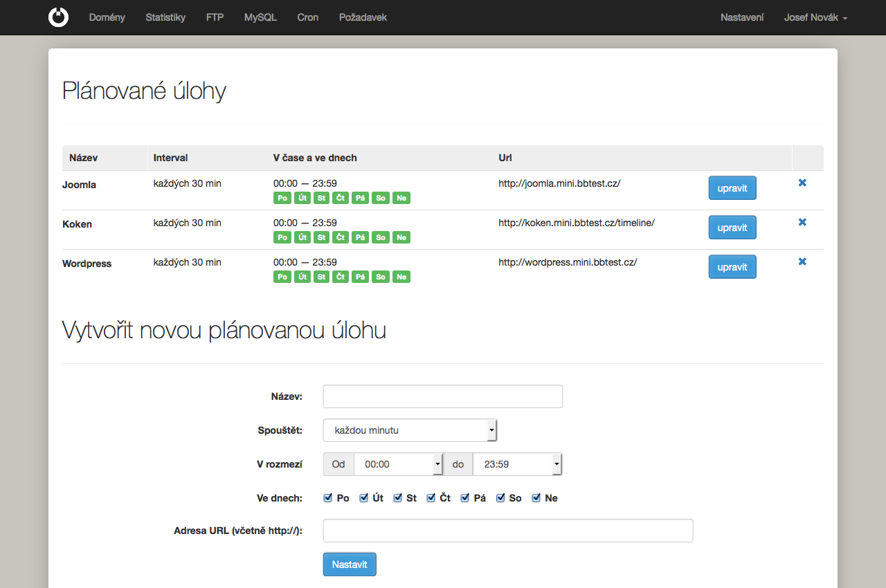Screen dimensions: 886x588
Task: Open the Požadavek menu item
Action: tap(363, 17)
